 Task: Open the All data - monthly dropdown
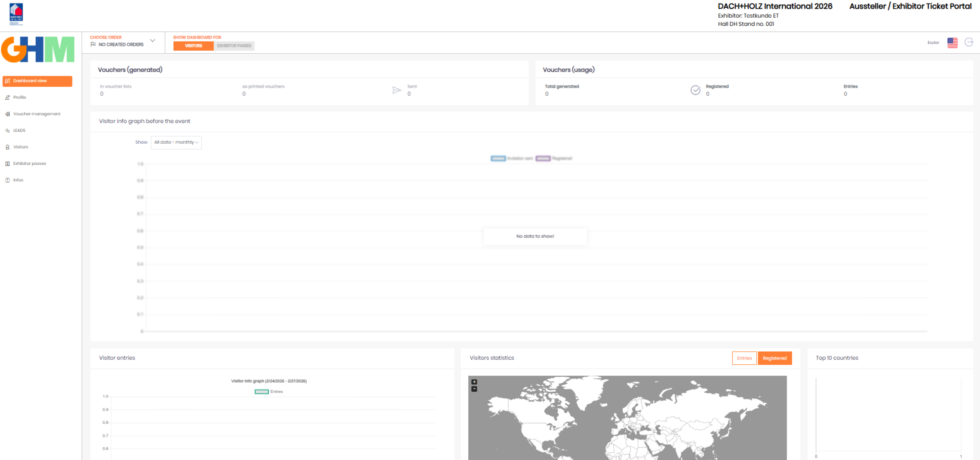pos(176,142)
